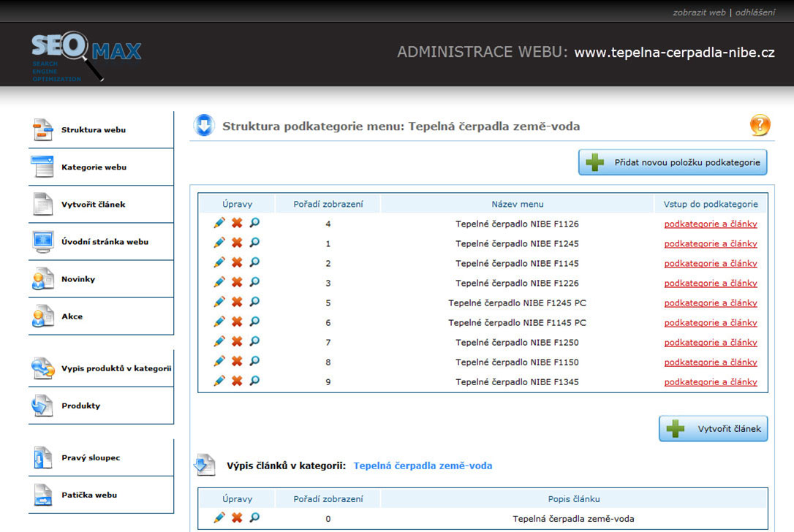The image size is (794, 532).
Task: Open podkategorie a články for NIBE F1126
Action: [x=711, y=224]
